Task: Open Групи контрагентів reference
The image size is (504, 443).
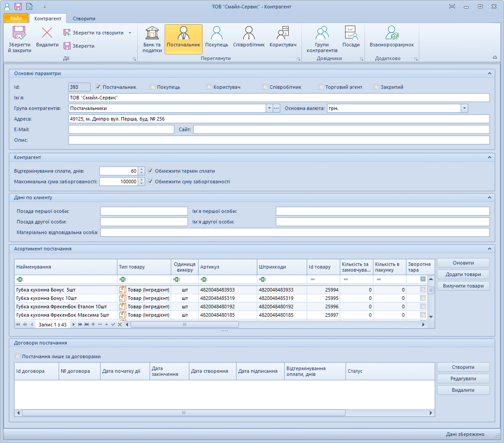Action: coord(322,39)
